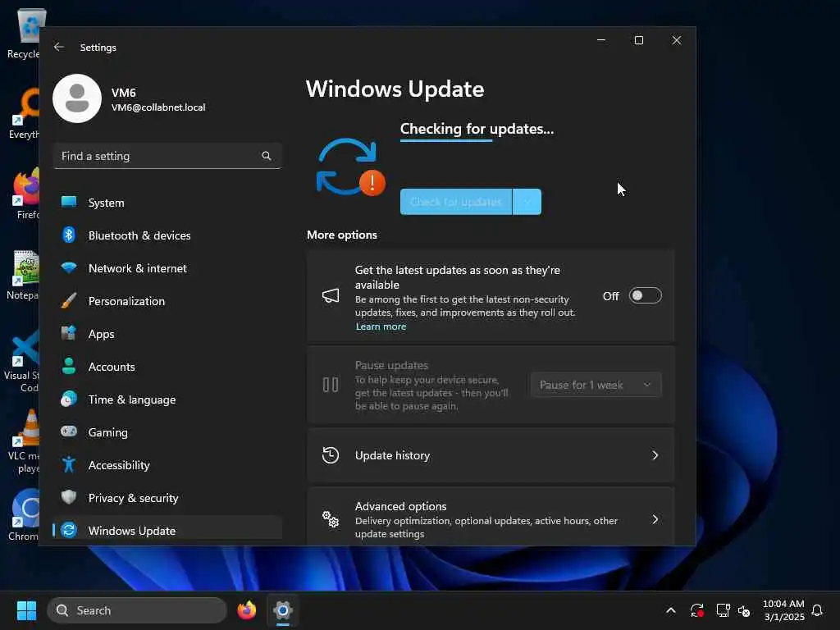This screenshot has height=630, width=840.
Task: Open Personalization settings
Action: pyautogui.click(x=167, y=300)
